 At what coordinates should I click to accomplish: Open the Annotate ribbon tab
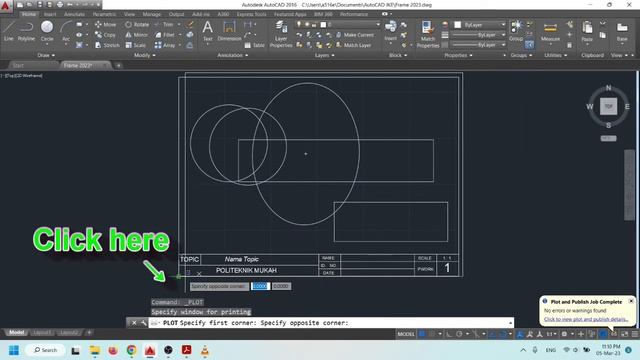click(74, 14)
